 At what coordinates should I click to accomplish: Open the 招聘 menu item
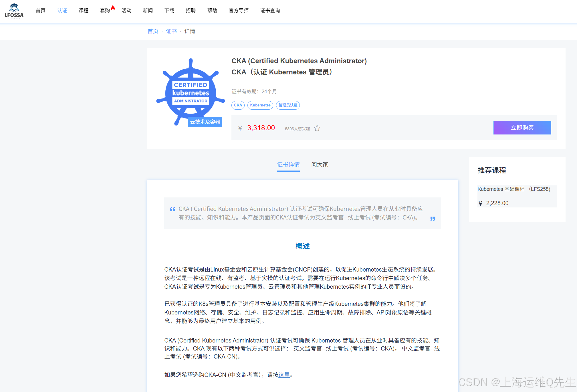(191, 11)
